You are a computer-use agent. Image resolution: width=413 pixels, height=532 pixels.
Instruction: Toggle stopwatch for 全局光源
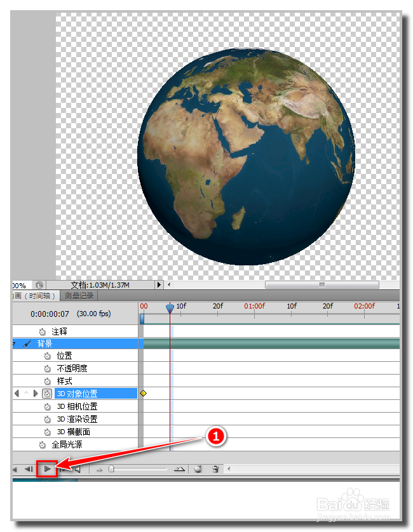[42, 444]
